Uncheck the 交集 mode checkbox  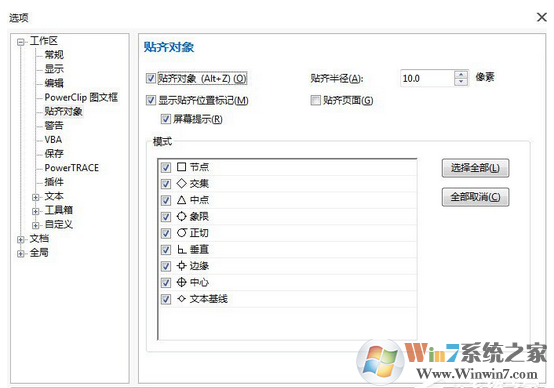[x=165, y=184]
